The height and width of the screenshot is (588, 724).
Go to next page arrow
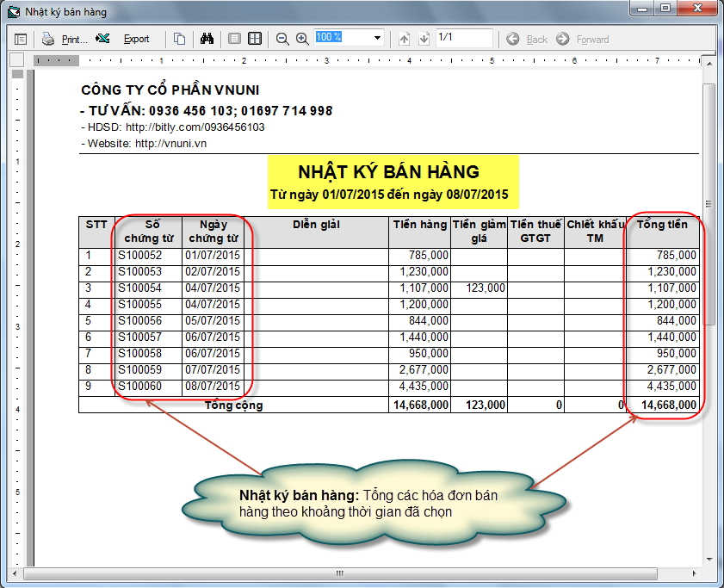(424, 39)
